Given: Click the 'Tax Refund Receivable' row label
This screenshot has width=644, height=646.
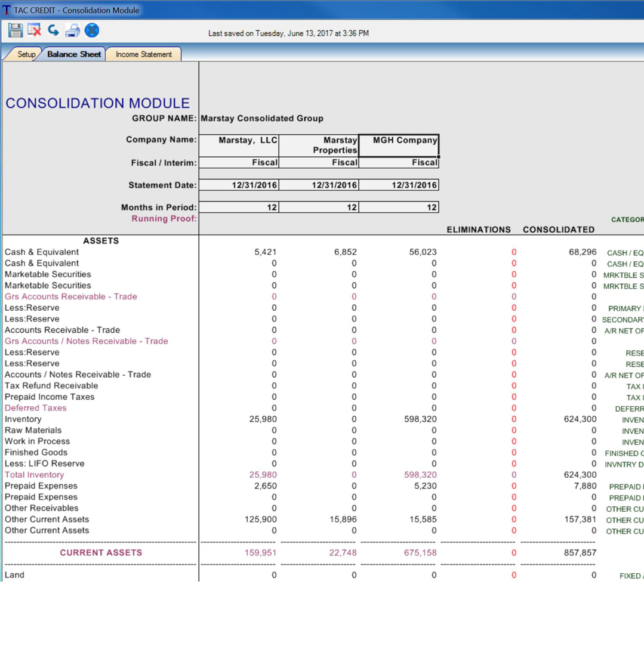Looking at the screenshot, I should click(51, 385).
